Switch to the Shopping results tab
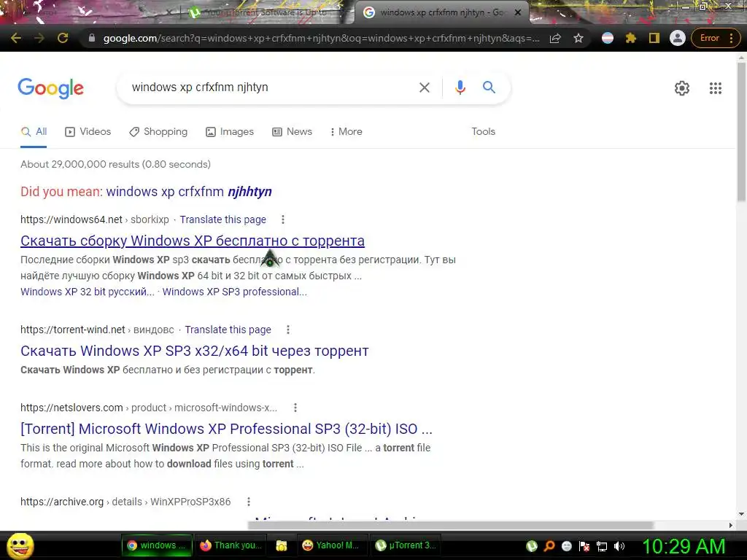 tap(158, 132)
